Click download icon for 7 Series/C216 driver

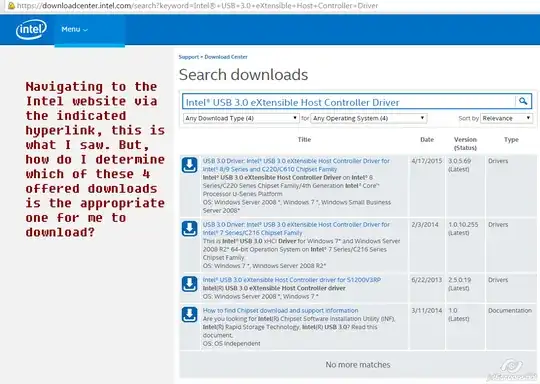pos(189,229)
